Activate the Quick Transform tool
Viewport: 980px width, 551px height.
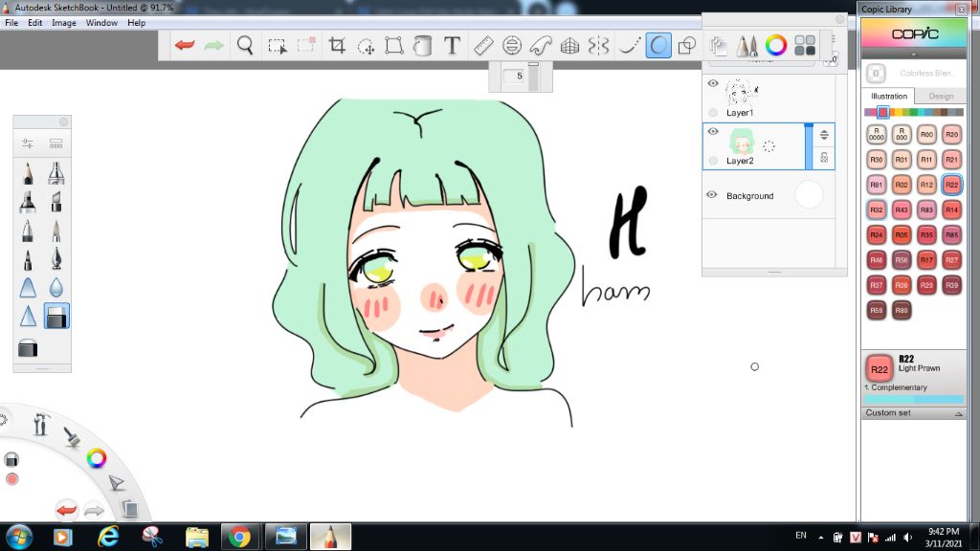(366, 46)
